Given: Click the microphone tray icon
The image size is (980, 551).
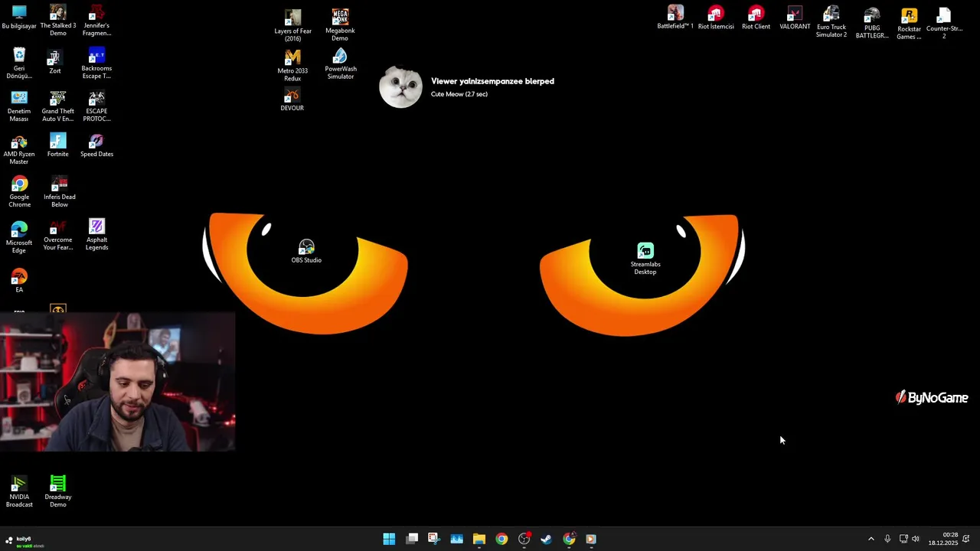Looking at the screenshot, I should (887, 539).
